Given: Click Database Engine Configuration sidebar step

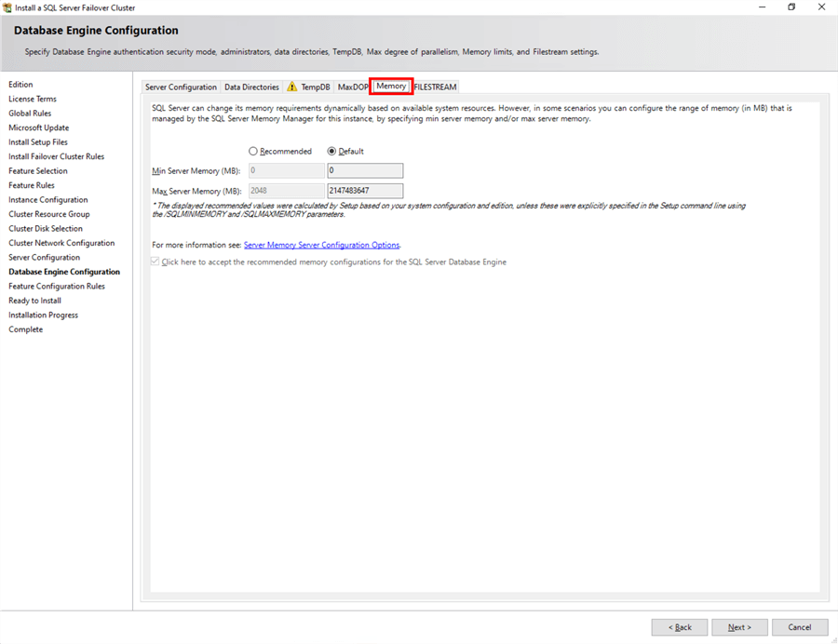Looking at the screenshot, I should (x=64, y=272).
